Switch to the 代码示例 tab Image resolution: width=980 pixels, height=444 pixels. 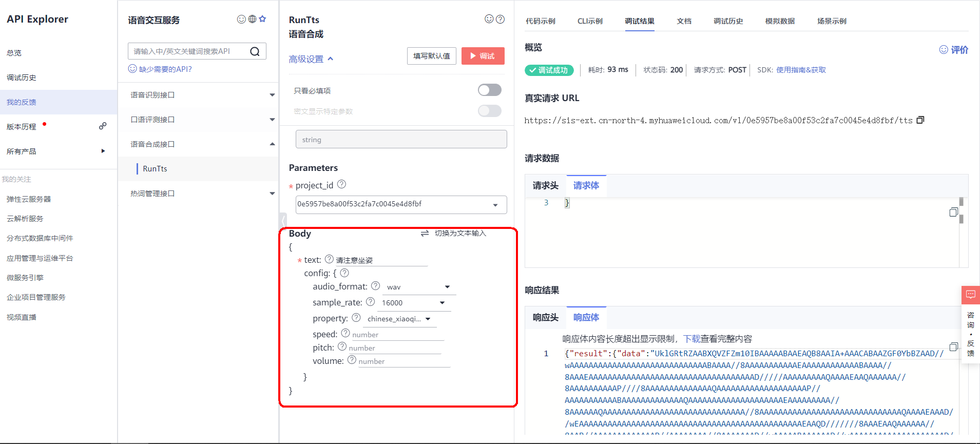click(541, 21)
